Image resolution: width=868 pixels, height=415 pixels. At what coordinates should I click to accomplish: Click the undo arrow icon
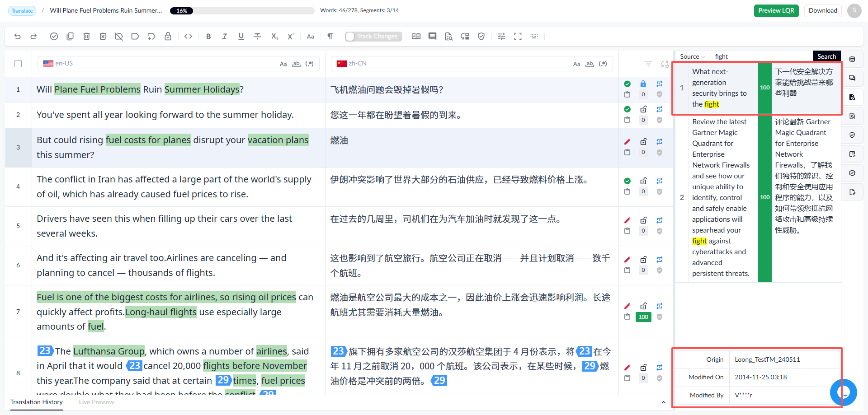(17, 37)
